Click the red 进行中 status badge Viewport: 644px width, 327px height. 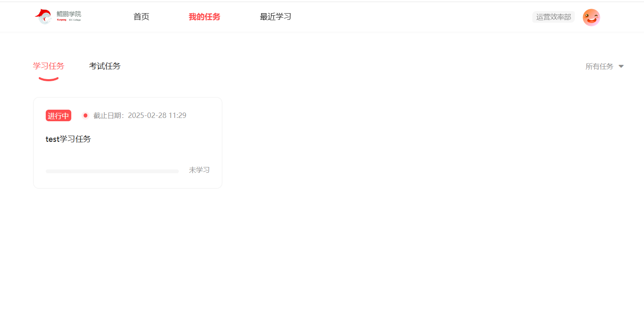(59, 115)
